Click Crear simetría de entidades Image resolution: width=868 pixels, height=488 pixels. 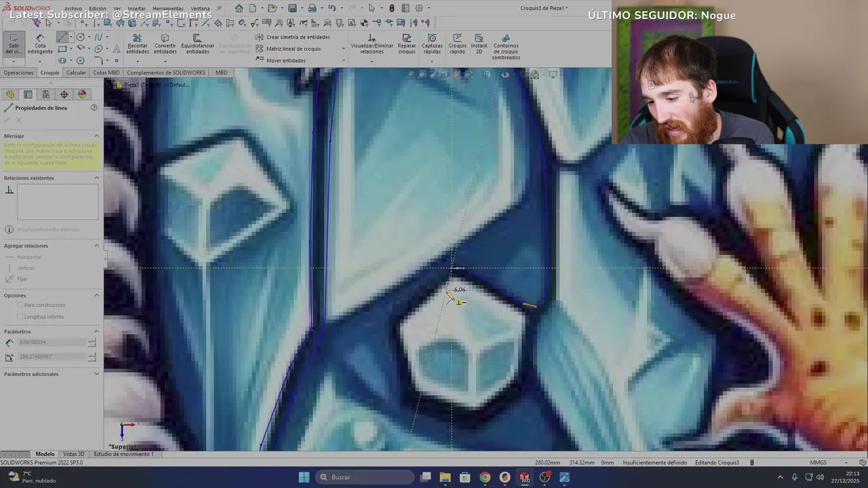coord(293,37)
